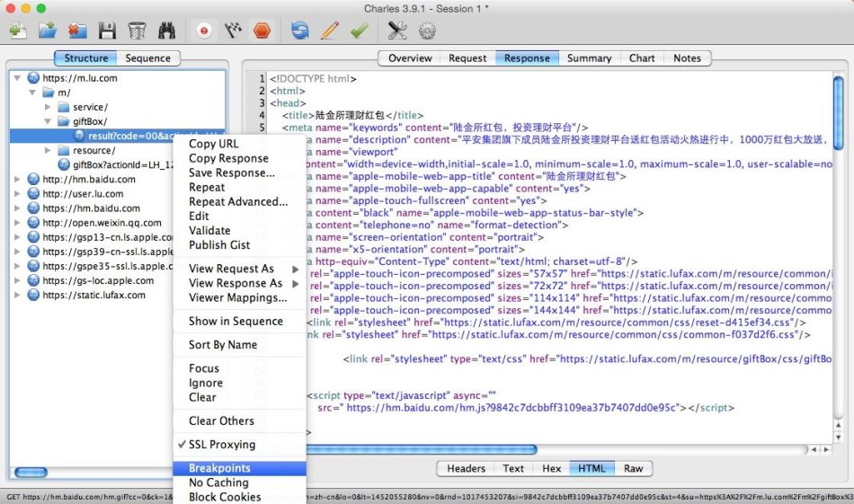Save the session using the floppy disk icon

tap(107, 31)
